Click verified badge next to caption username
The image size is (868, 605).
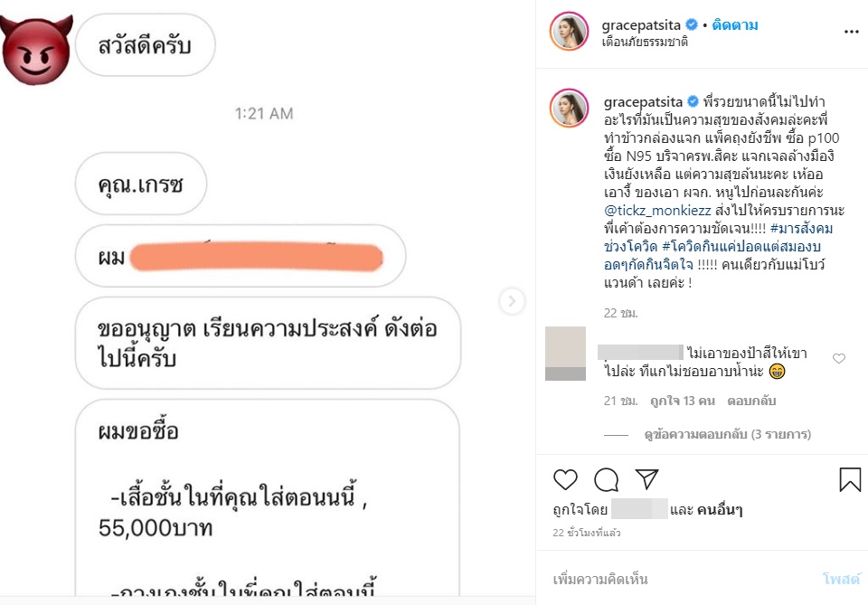click(693, 102)
